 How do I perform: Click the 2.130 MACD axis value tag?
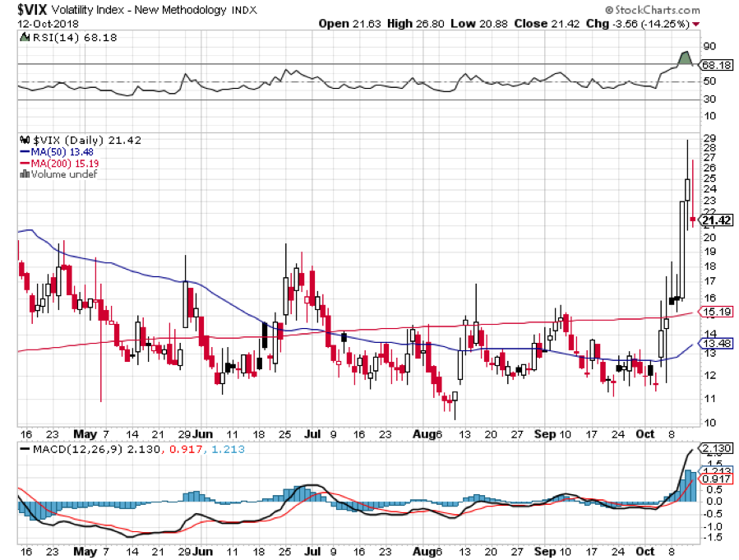[714, 447]
